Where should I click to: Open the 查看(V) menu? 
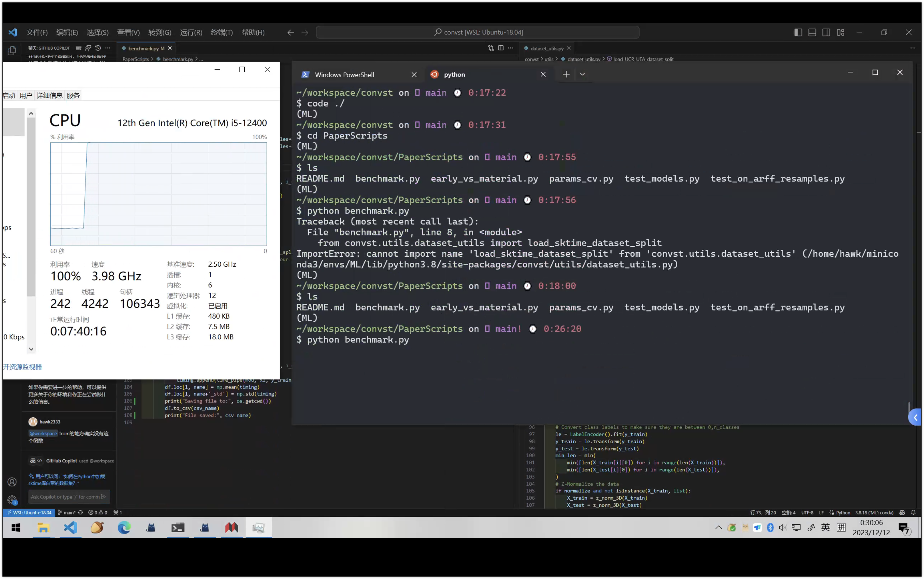(128, 33)
